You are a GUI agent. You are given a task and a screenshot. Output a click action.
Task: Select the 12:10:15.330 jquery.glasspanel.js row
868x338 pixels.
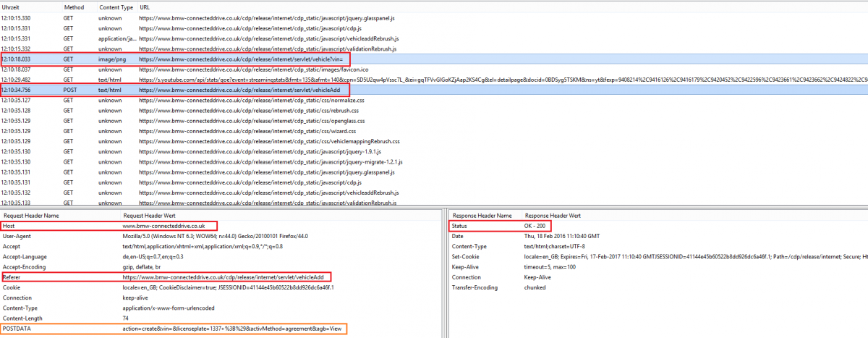click(434, 17)
